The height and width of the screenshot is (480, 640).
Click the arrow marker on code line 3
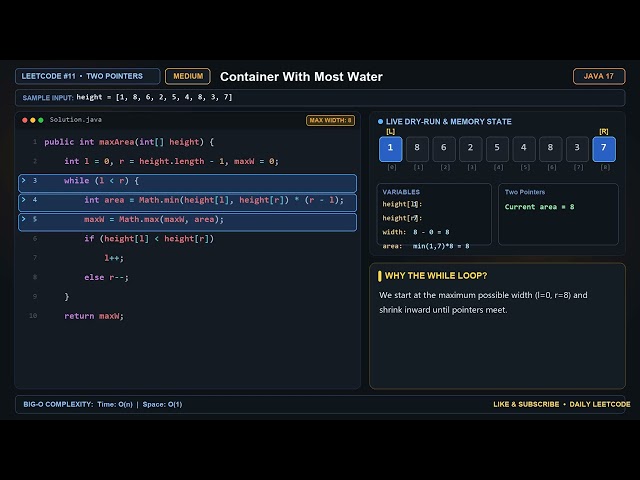(x=24, y=180)
